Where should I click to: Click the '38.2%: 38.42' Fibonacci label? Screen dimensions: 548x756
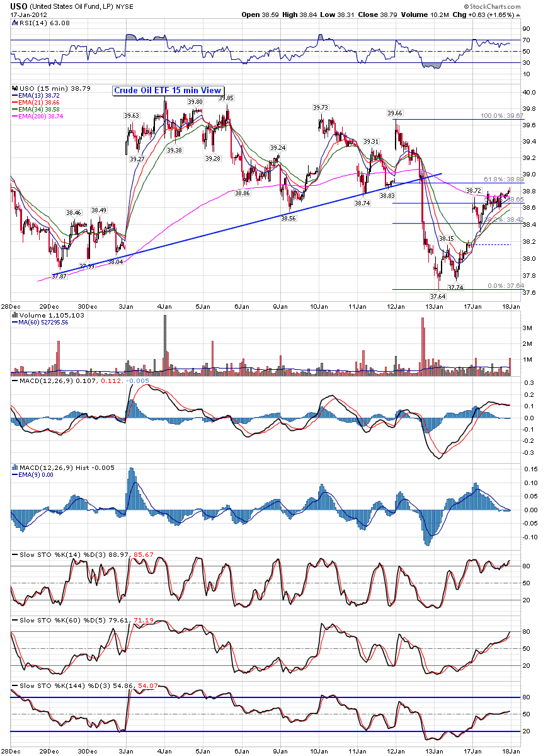click(504, 220)
